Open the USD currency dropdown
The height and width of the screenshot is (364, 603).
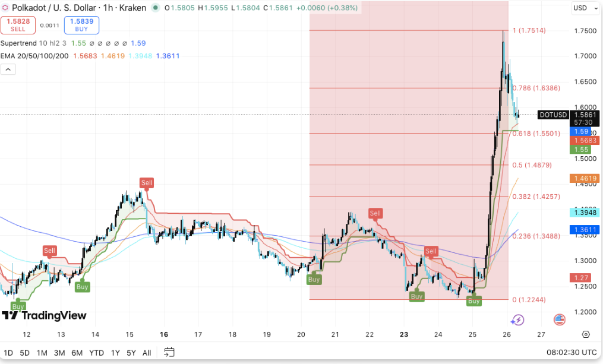[585, 8]
